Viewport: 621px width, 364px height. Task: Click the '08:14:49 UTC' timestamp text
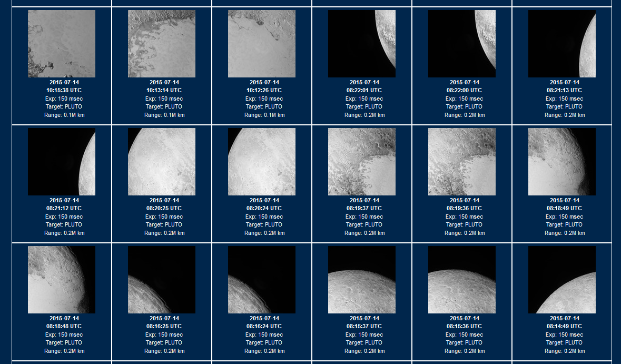[x=564, y=327]
